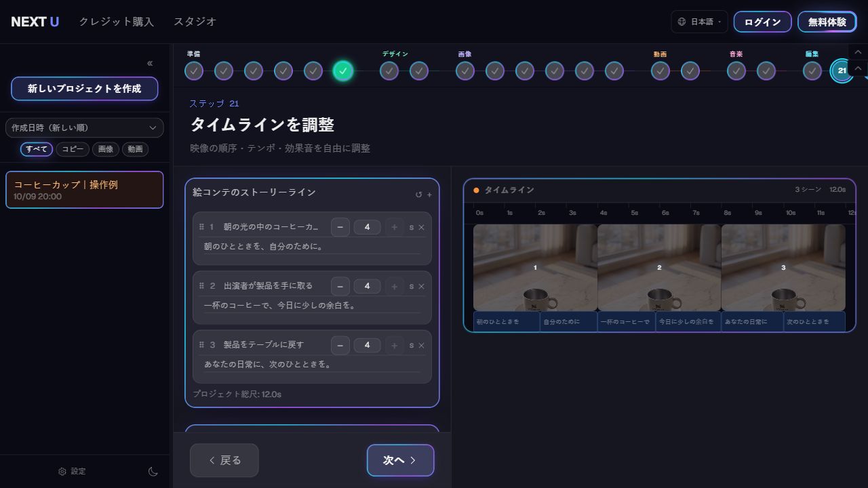Click the NEXT U logo
Image resolution: width=868 pixels, height=488 pixels.
[35, 22]
